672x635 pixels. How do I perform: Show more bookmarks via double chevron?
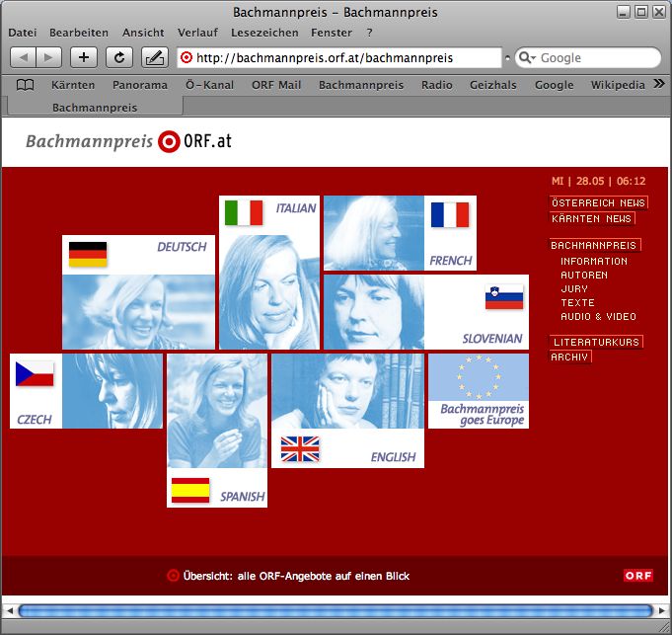[x=659, y=84]
